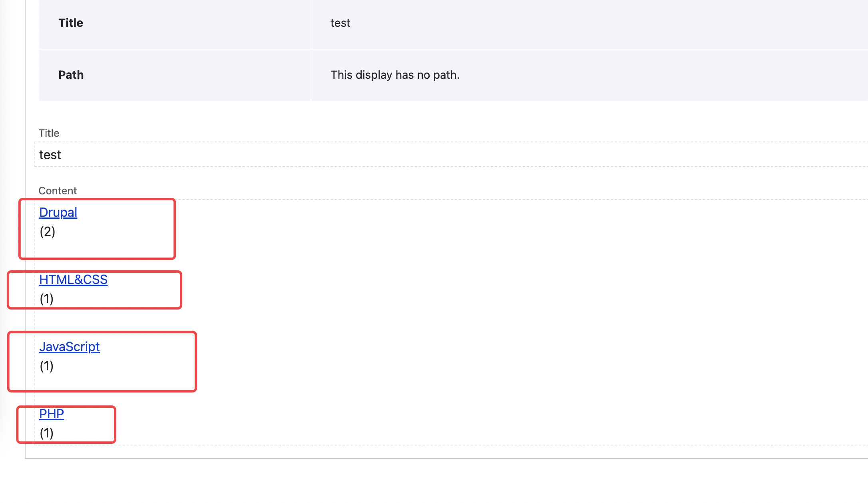The image size is (868, 503).
Task: Click 'This display has no path.' text
Action: click(x=395, y=75)
